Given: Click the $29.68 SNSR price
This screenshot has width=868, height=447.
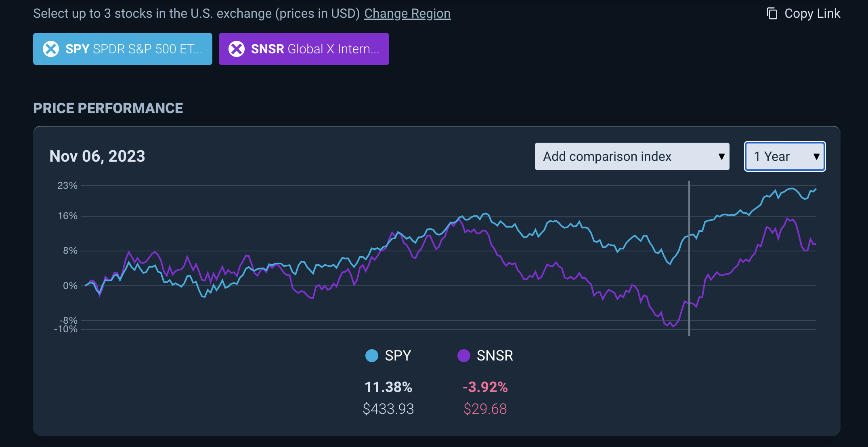Looking at the screenshot, I should (x=485, y=409).
